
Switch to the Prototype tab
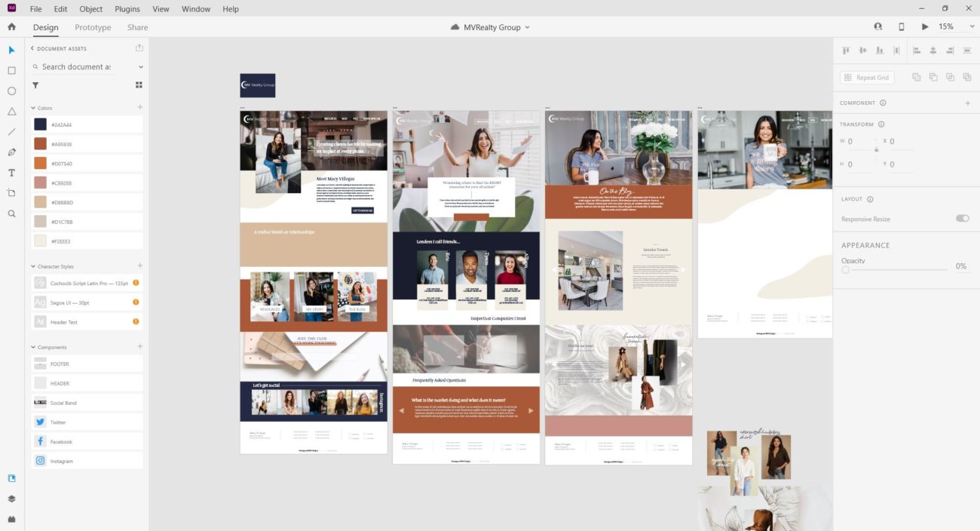(93, 28)
